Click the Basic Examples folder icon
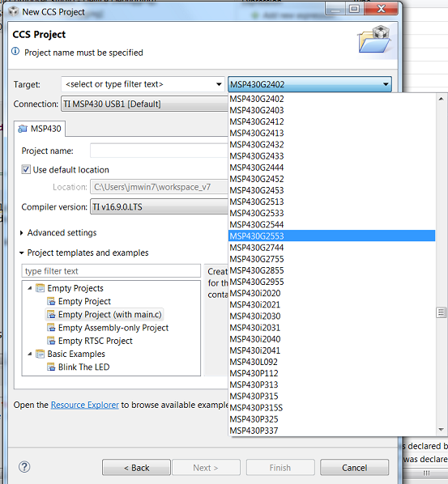Screen dimensions: 448x484 [x=41, y=354]
